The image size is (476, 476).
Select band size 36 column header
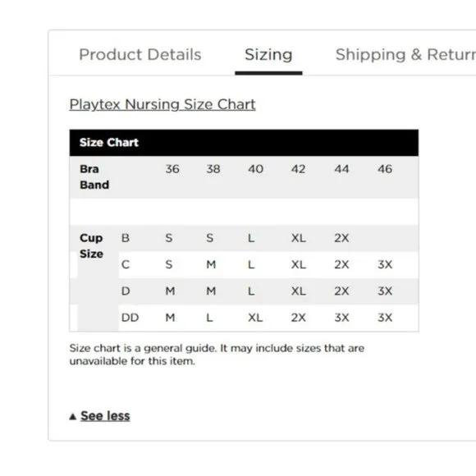click(x=172, y=169)
